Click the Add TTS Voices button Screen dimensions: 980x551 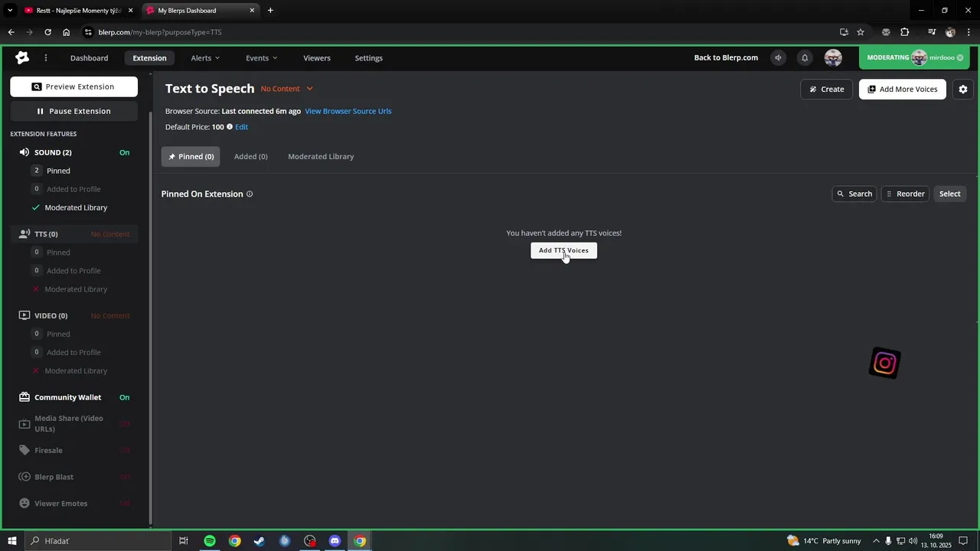tap(563, 250)
